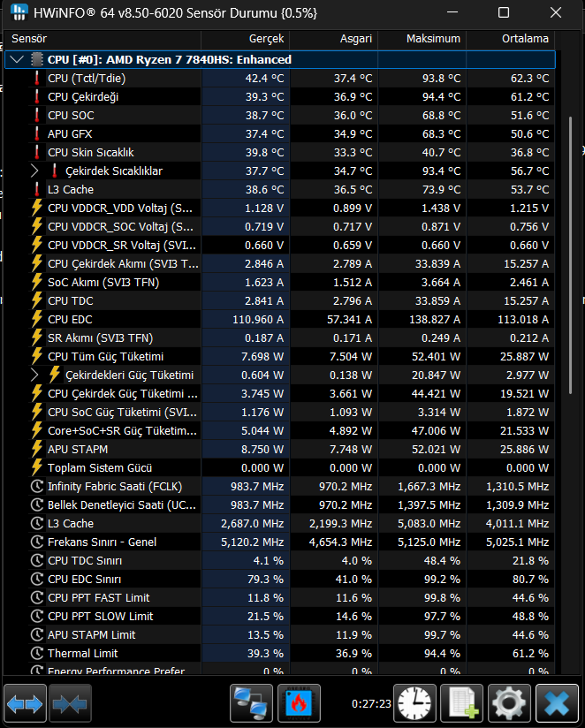Click the flame sensor chip icon
This screenshot has width=585, height=728.
coord(299,703)
